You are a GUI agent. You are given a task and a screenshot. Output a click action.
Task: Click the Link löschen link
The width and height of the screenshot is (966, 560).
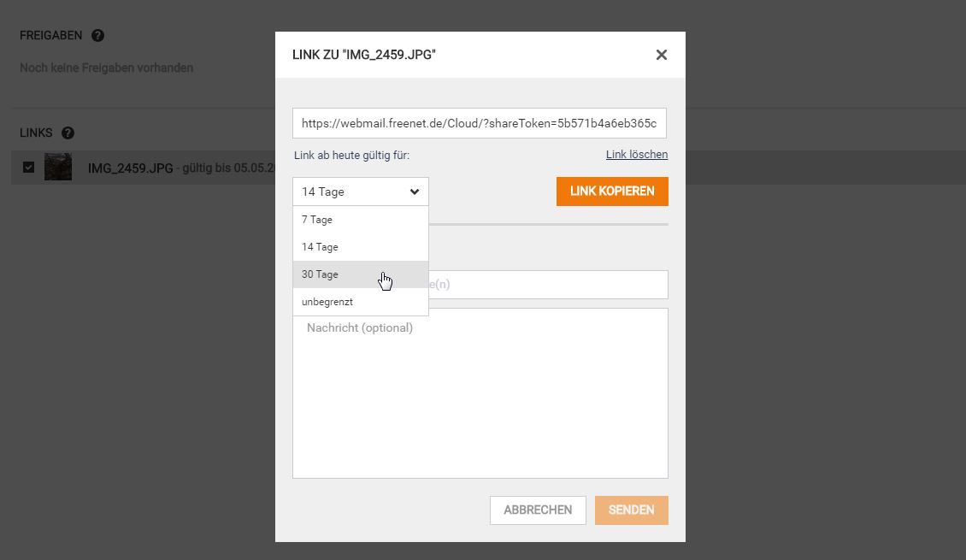(636, 155)
